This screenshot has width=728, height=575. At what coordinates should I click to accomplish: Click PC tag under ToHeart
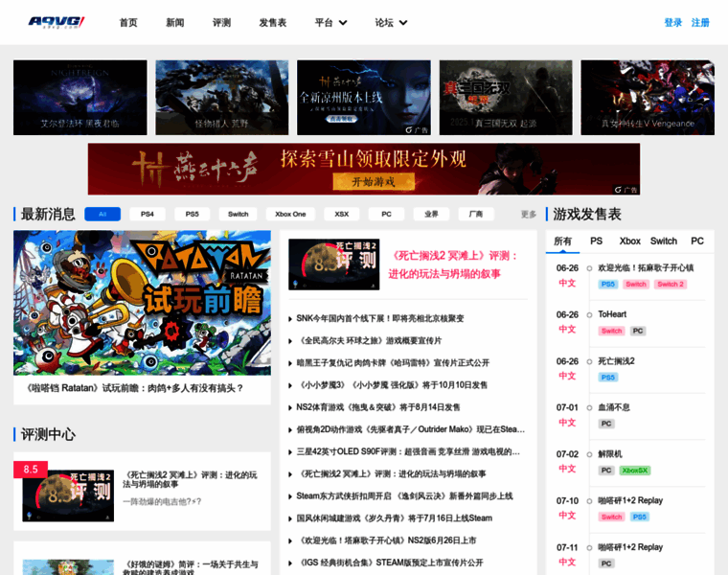pyautogui.click(x=637, y=331)
